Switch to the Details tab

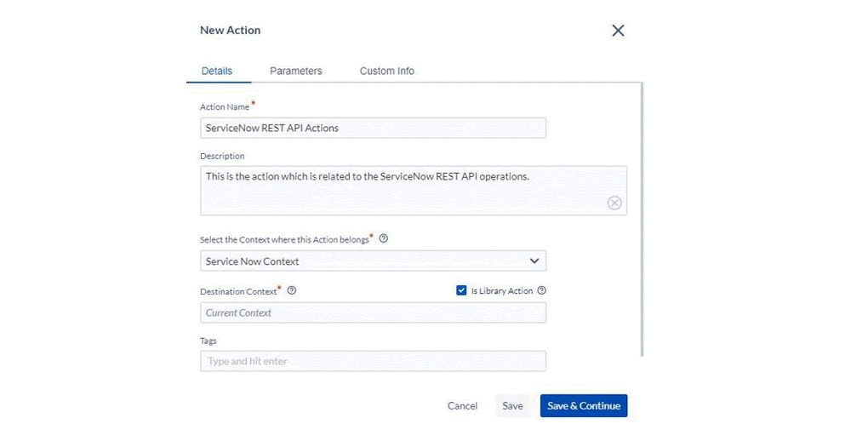[x=217, y=71]
